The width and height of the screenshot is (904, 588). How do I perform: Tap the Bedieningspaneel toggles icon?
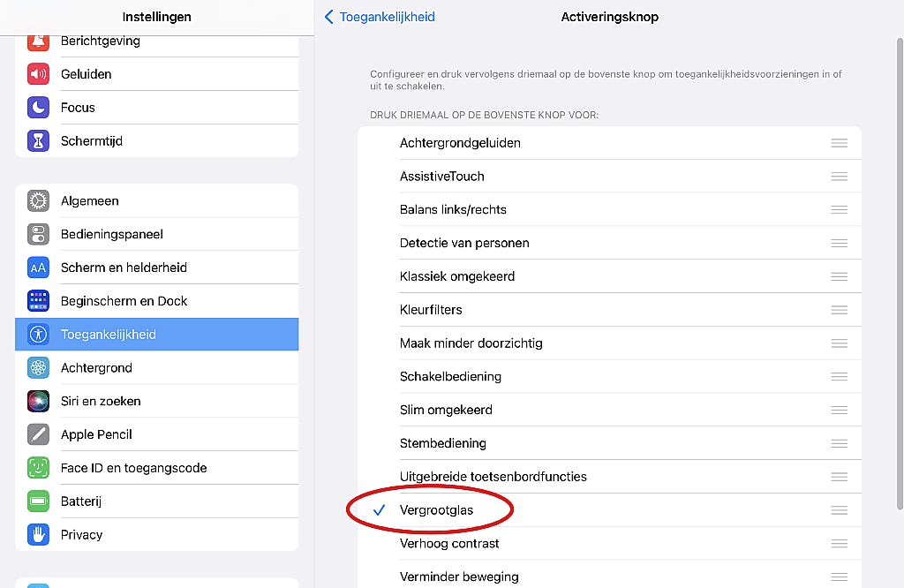pos(38,235)
